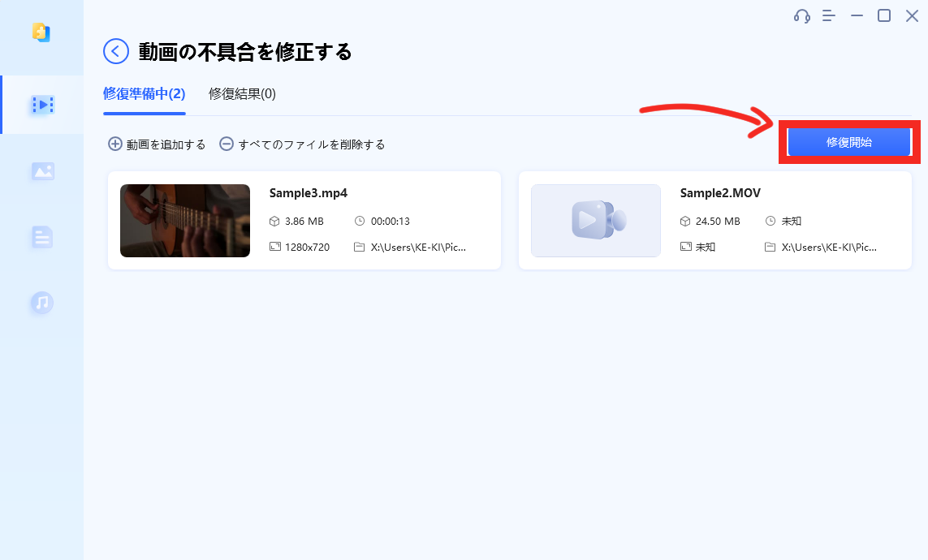
Task: Go back with the circled arrow
Action: 116,52
